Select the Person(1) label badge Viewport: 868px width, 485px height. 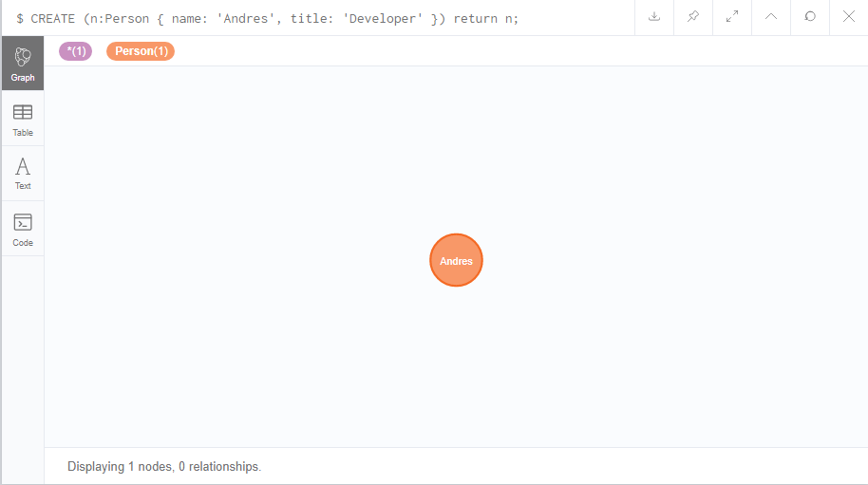point(141,51)
